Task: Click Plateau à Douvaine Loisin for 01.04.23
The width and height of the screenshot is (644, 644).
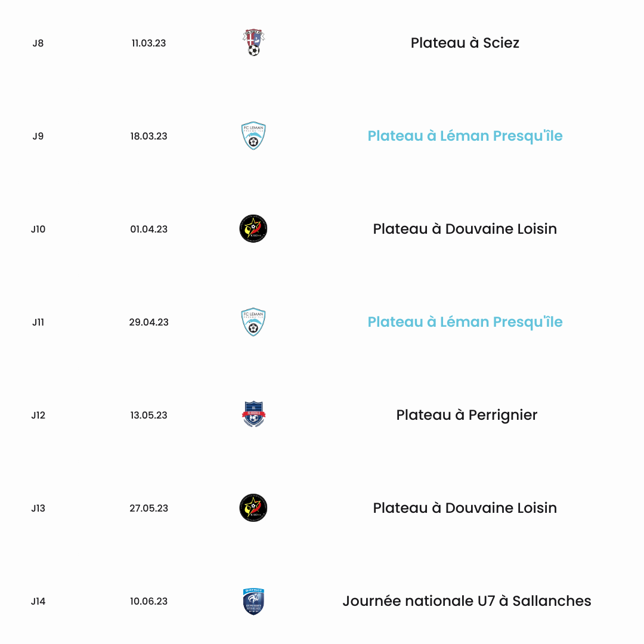Action: coord(465,229)
